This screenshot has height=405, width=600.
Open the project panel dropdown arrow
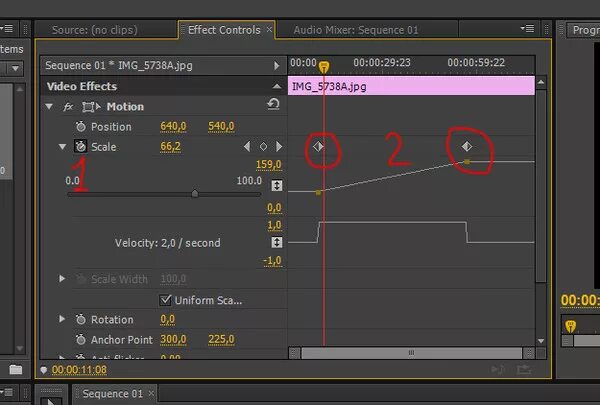point(15,69)
